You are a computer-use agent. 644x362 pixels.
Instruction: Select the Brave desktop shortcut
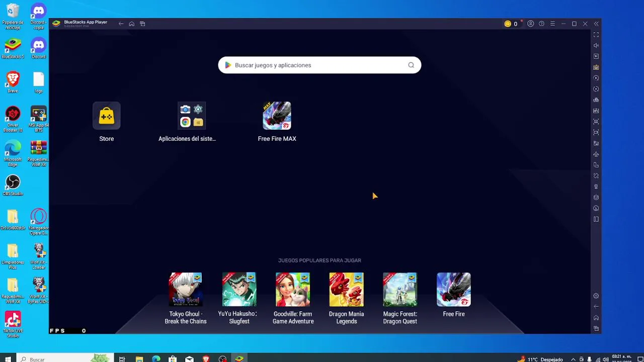[13, 82]
